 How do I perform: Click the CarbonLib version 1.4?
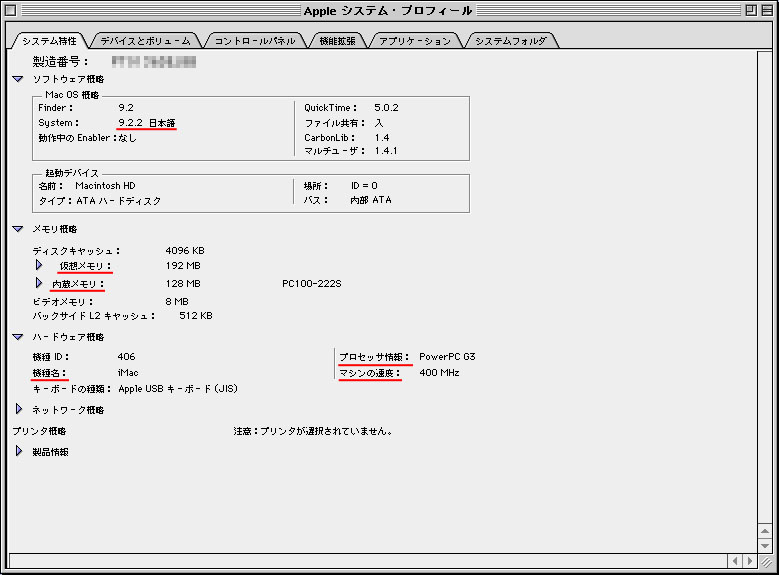[382, 138]
